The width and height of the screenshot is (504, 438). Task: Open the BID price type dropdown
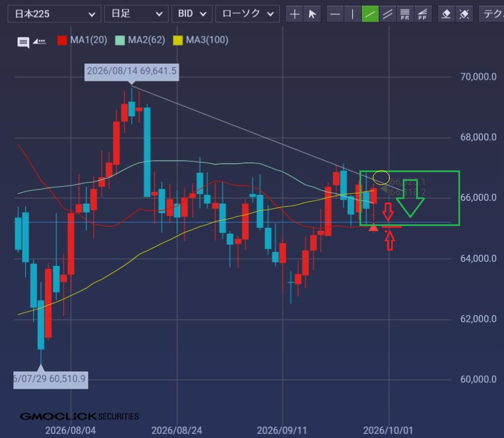click(191, 14)
